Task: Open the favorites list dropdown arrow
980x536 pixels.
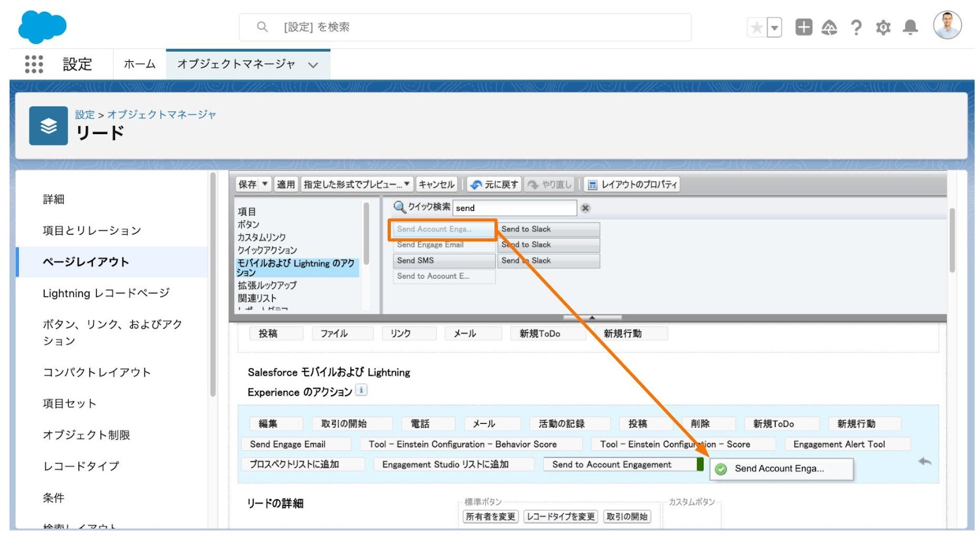Action: pos(775,28)
